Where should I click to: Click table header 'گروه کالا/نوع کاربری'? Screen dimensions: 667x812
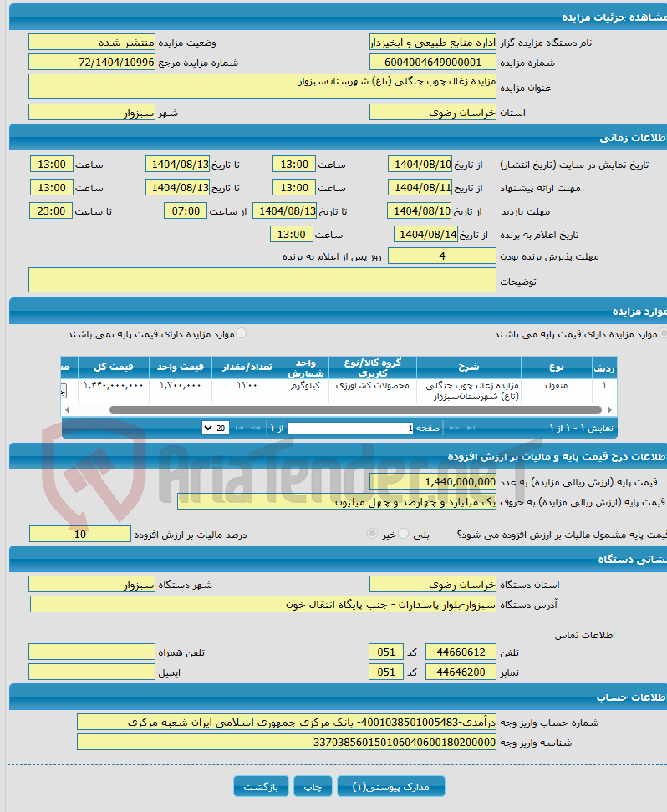click(x=373, y=368)
